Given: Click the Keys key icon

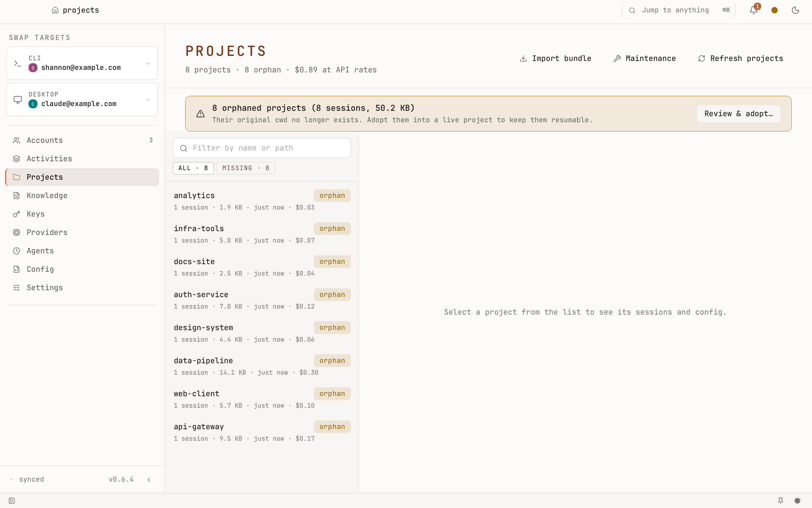Looking at the screenshot, I should [x=16, y=214].
